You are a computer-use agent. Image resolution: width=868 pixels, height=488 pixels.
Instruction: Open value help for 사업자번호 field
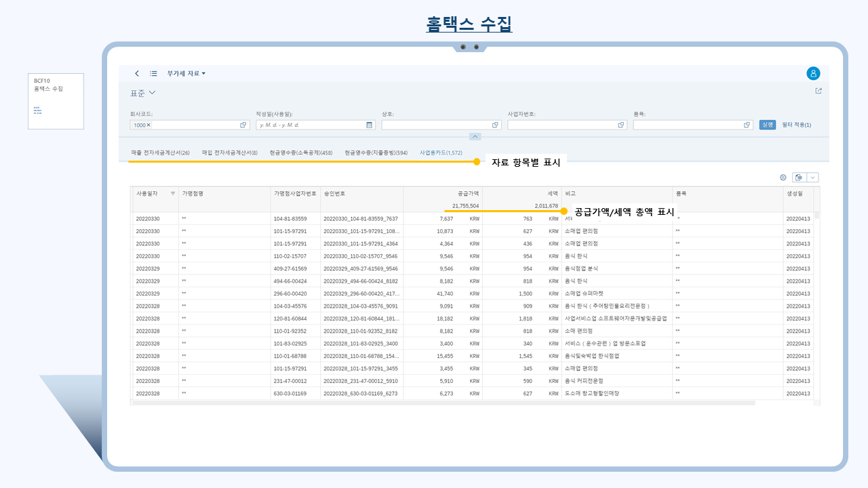(x=621, y=125)
